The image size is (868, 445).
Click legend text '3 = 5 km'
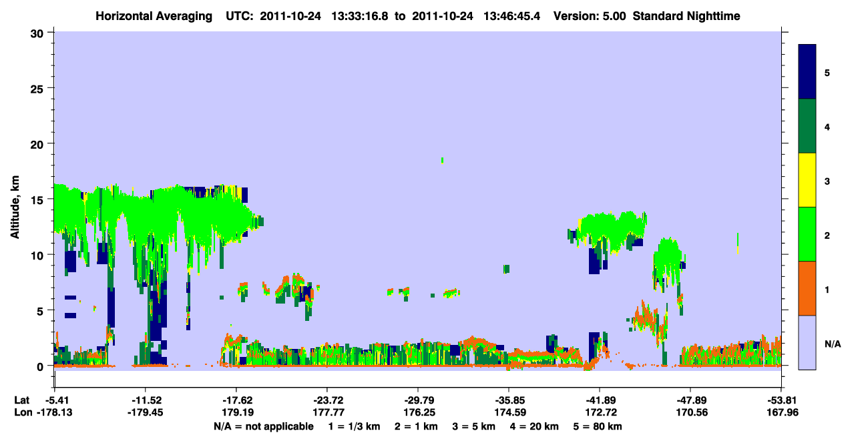(x=475, y=426)
